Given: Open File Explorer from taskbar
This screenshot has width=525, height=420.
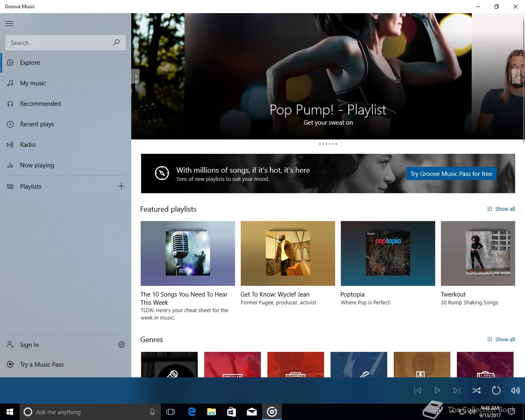Looking at the screenshot, I should (212, 412).
